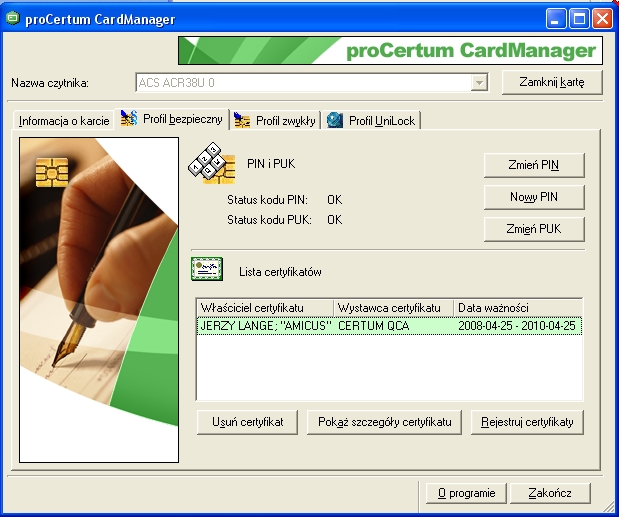This screenshot has width=619, height=517.
Task: Click the Profil bezpieczny tab icon
Action: click(x=129, y=120)
